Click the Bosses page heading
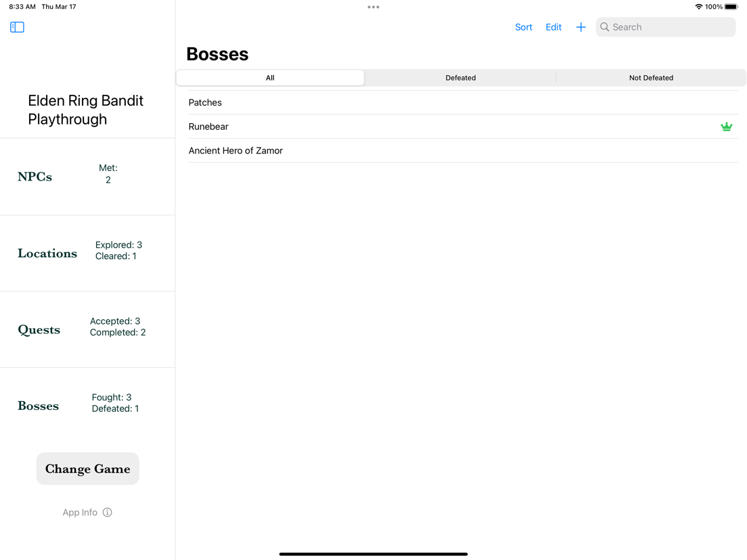 [217, 54]
